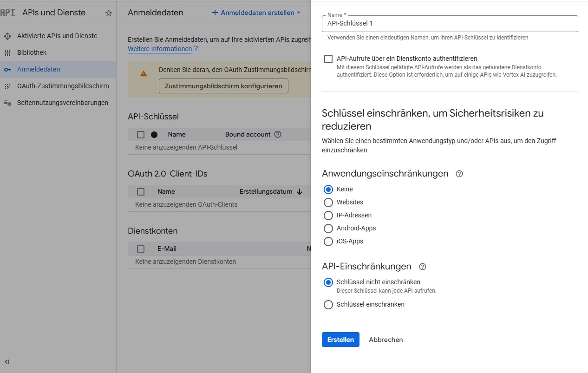Click the Aktivierte APIs und Dienste icon
This screenshot has width=588, height=373.
(7, 36)
